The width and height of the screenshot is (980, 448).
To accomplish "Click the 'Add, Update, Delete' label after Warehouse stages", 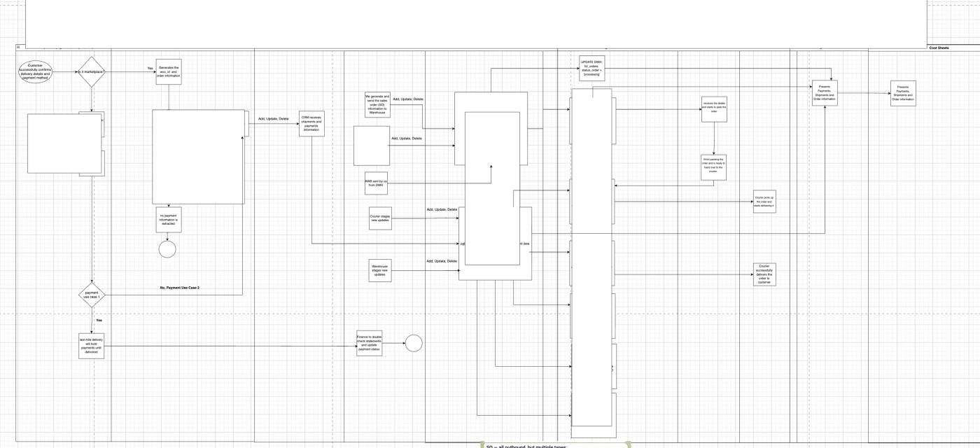I will 442,261.
